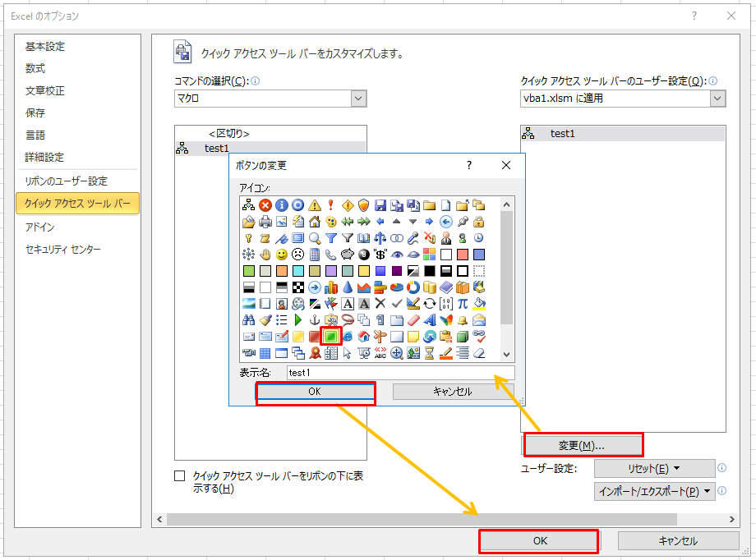
Task: Click horizontal scrollbar right arrow in options pane
Action: point(732,519)
